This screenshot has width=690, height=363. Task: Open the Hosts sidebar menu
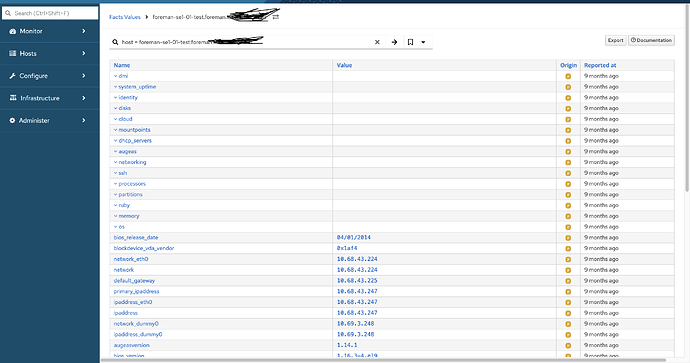click(49, 53)
